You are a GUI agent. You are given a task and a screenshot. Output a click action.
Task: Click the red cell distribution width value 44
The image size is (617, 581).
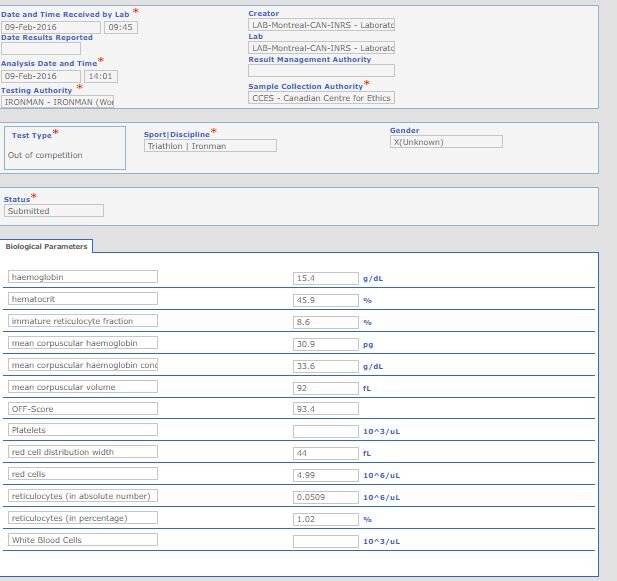point(326,453)
